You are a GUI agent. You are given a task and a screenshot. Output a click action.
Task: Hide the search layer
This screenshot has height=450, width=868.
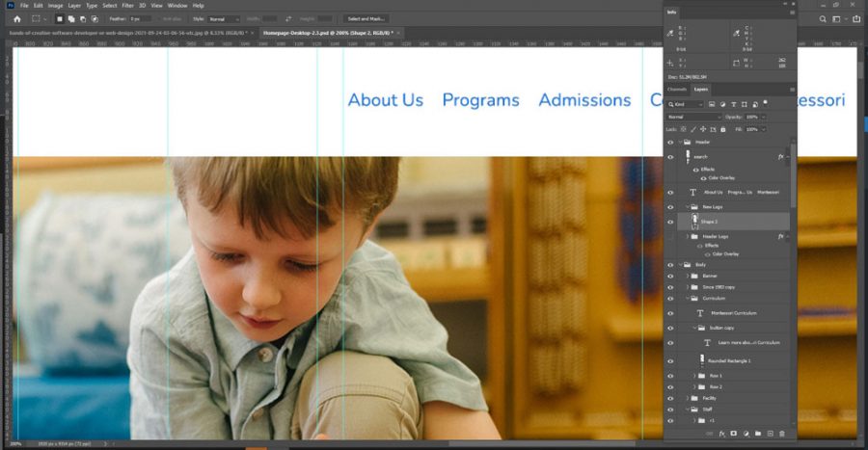(x=670, y=157)
